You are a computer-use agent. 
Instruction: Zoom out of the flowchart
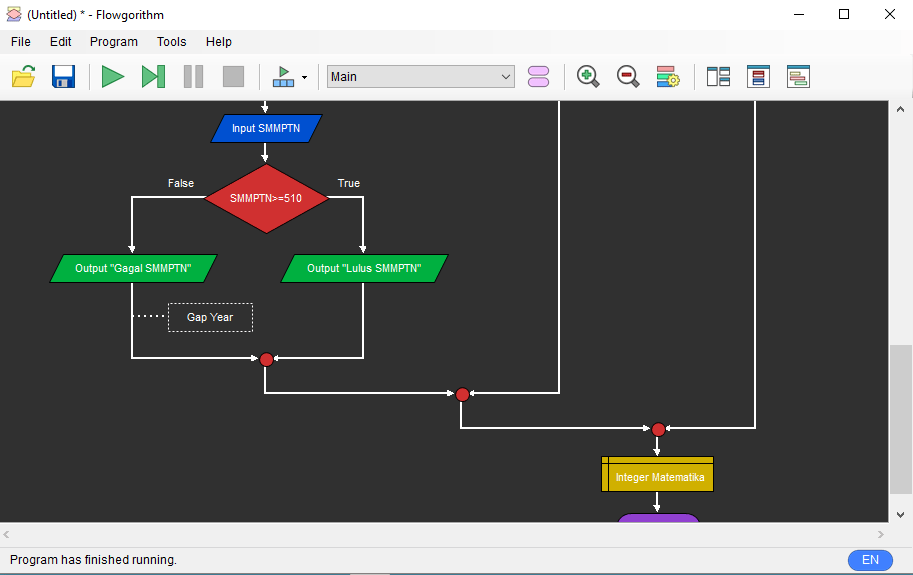628,77
